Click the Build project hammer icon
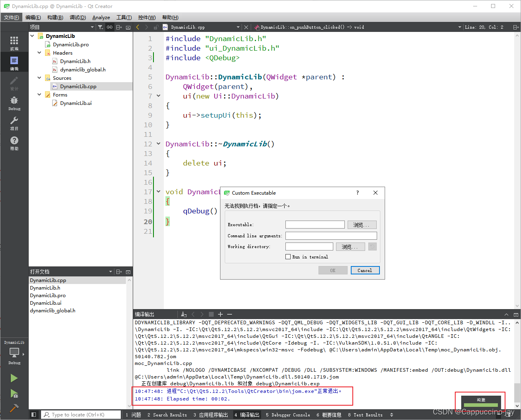 [14, 408]
